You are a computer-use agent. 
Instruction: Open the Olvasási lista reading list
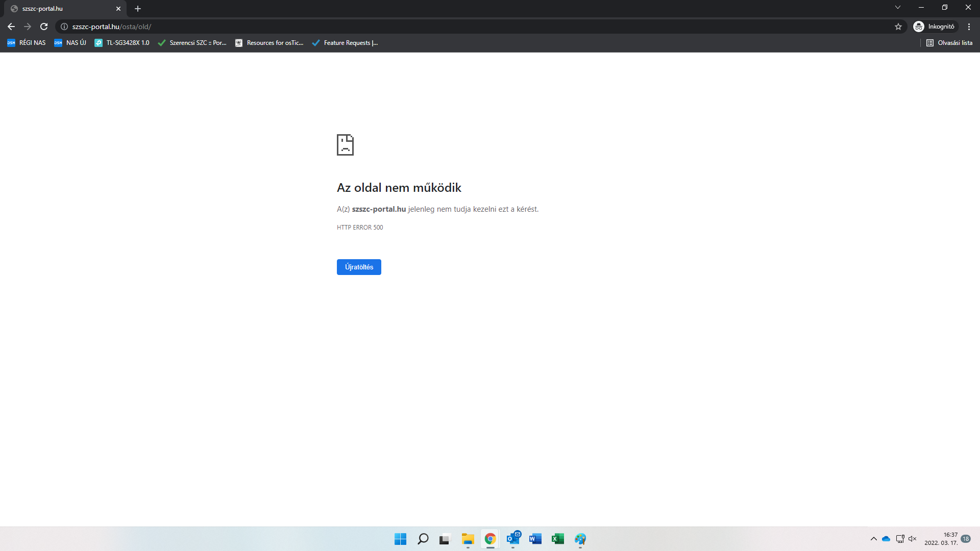(x=949, y=43)
